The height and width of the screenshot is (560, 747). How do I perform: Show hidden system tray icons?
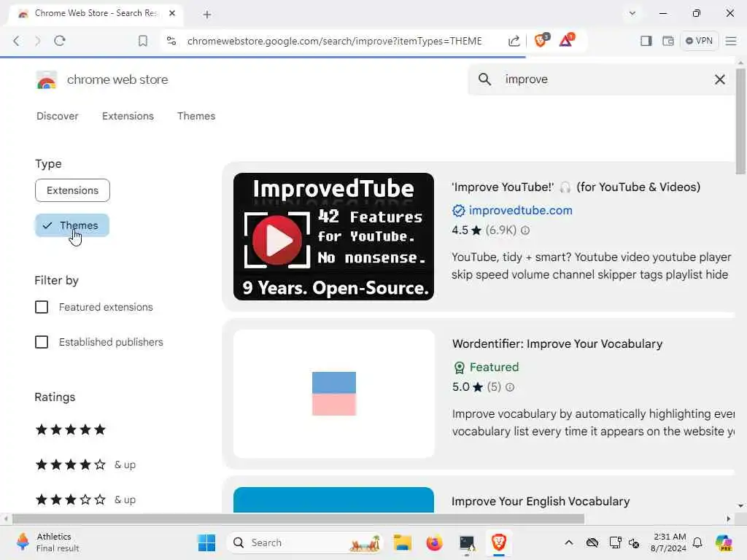(569, 542)
